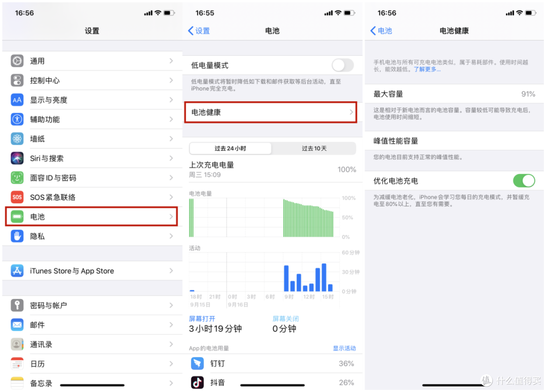The height and width of the screenshot is (392, 546).
Task: Open General settings via gear icon
Action: (x=17, y=61)
